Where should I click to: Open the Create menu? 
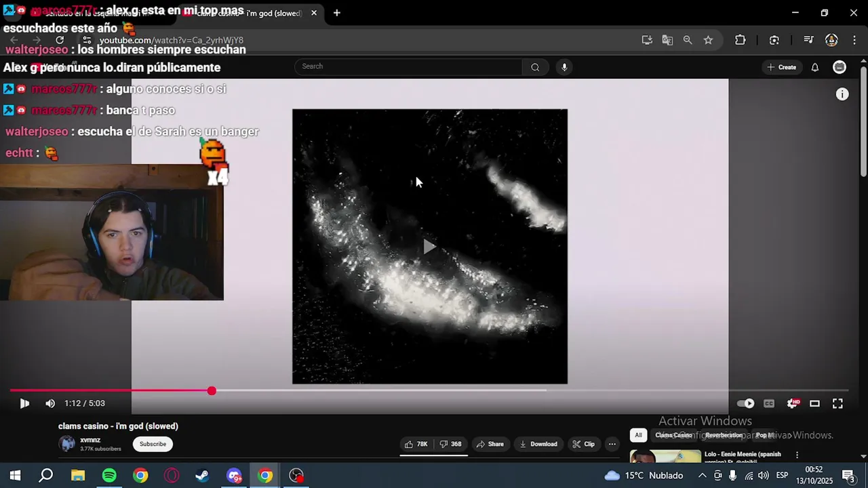(781, 67)
